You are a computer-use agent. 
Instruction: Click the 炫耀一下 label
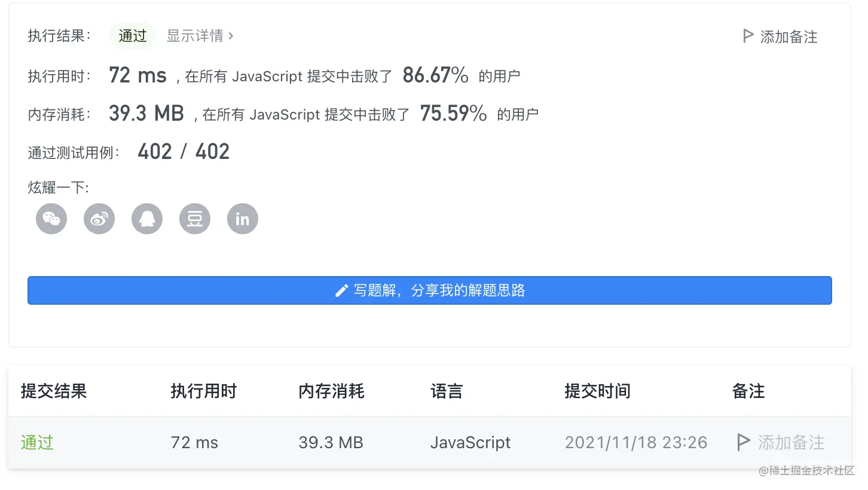pos(59,188)
